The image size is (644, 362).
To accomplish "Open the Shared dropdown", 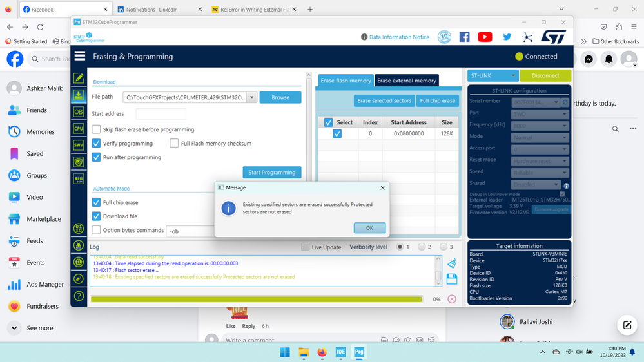I will pos(536,184).
